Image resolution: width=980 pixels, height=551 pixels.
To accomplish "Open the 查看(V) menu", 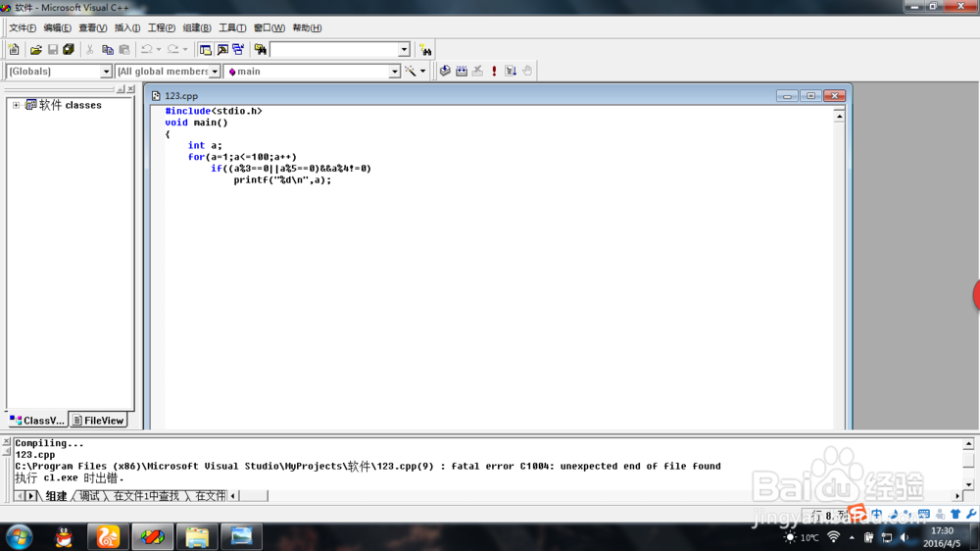I will pyautogui.click(x=92, y=27).
